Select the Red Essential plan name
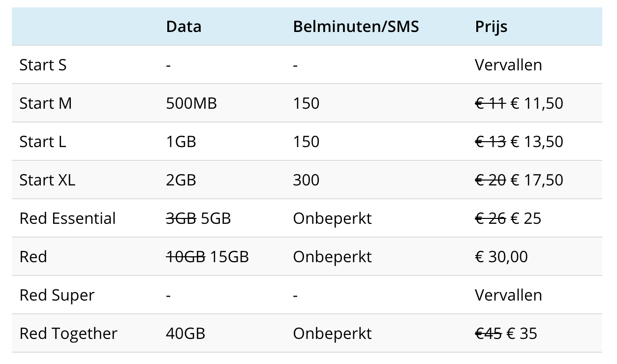Image resolution: width=617 pixels, height=364 pixels. click(67, 218)
